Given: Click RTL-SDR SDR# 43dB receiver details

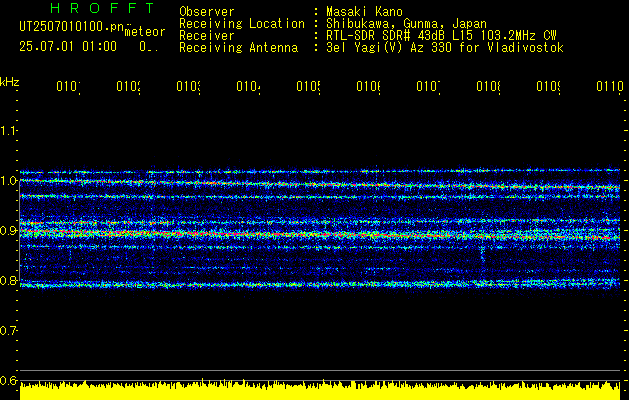Looking at the screenshot, I should click(x=441, y=36).
